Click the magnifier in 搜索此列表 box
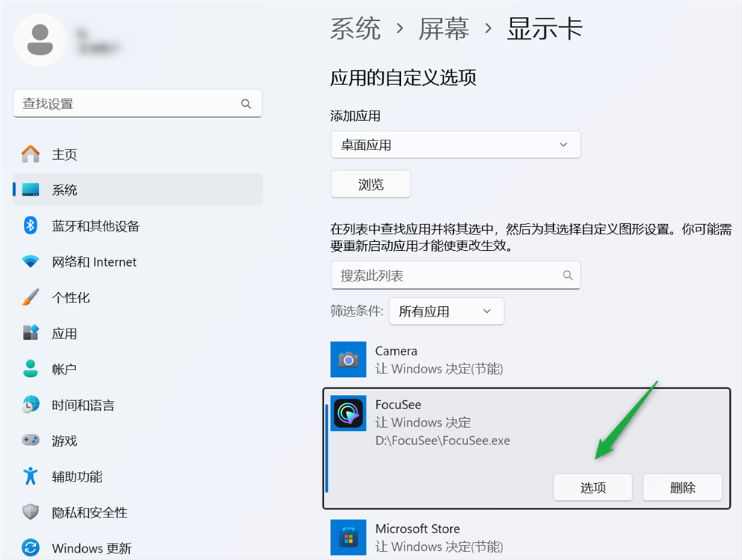Viewport: 742px width, 560px height. click(568, 276)
